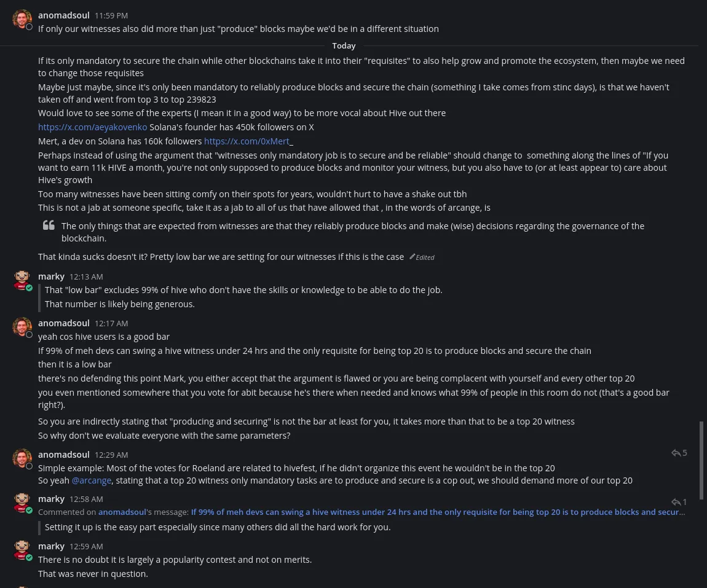Click anomadsoul's avatar beside the 12:17 AM message
Viewport: 707px width, 588px height.
point(22,327)
